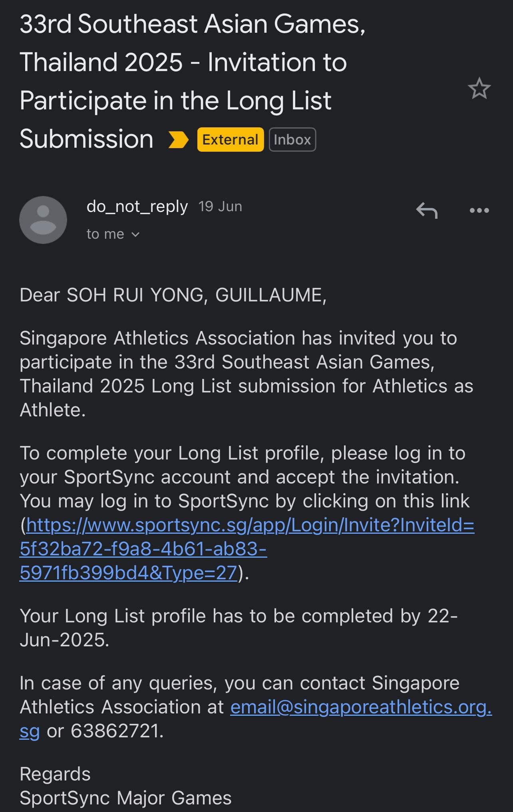Open the three-dot more options menu
Image resolution: width=513 pixels, height=812 pixels.
(x=479, y=210)
